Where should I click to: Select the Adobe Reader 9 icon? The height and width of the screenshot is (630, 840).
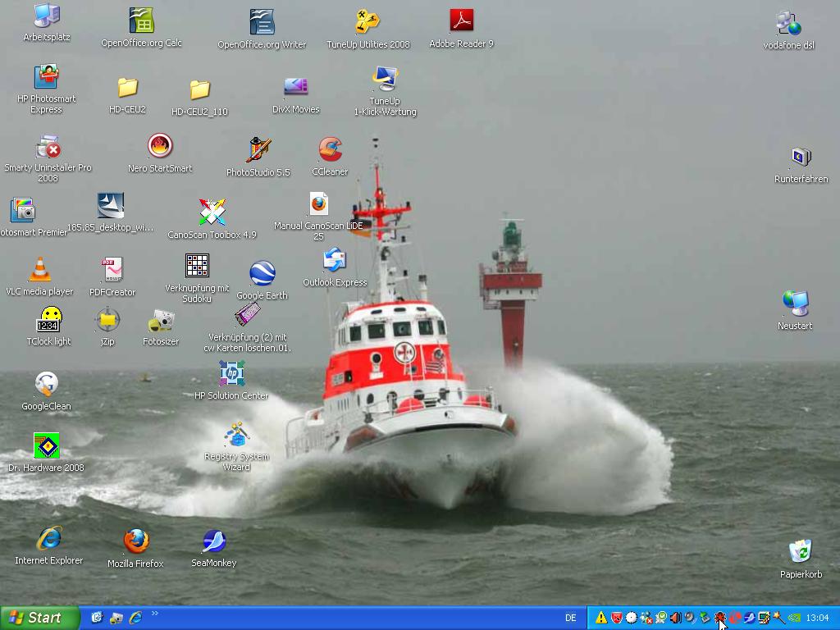(x=461, y=21)
